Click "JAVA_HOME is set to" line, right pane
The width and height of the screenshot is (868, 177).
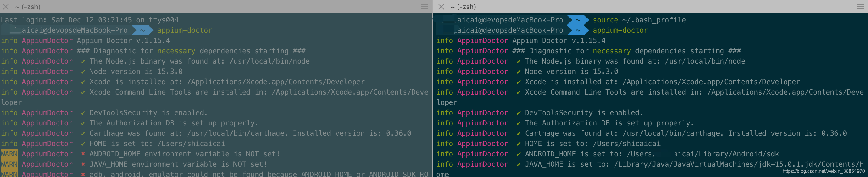pyautogui.click(x=694, y=164)
